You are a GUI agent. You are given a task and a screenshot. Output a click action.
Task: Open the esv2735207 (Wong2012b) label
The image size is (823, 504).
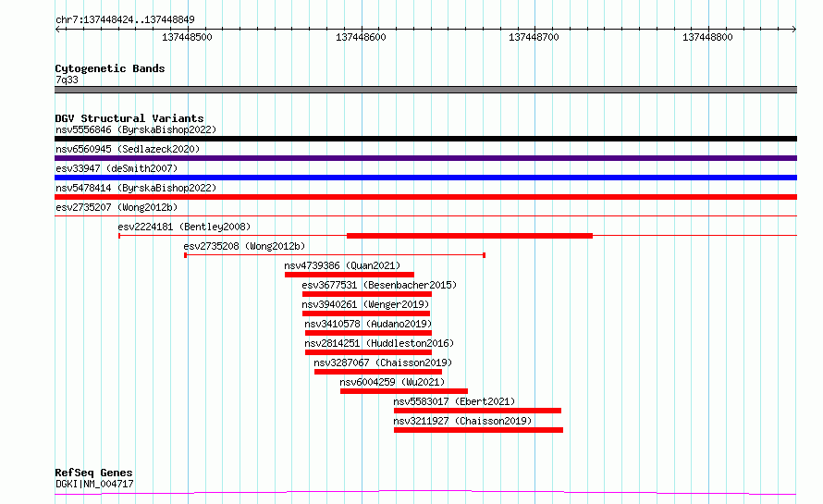117,207
